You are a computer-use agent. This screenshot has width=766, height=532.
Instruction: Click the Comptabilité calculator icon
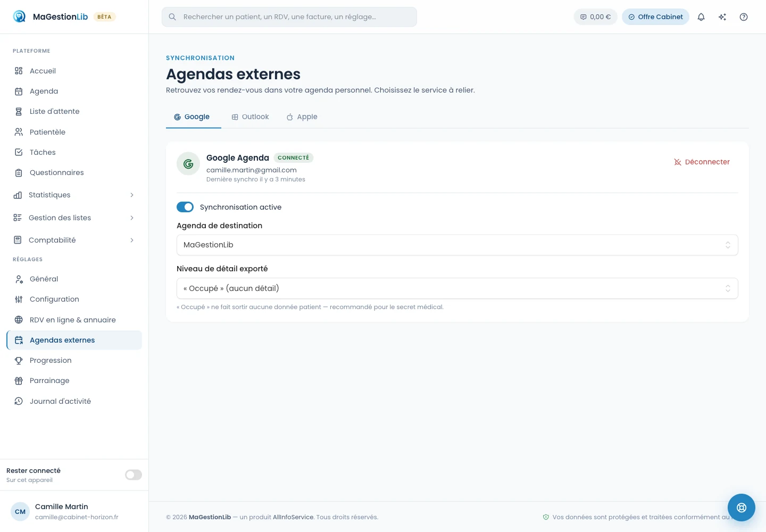click(x=18, y=240)
